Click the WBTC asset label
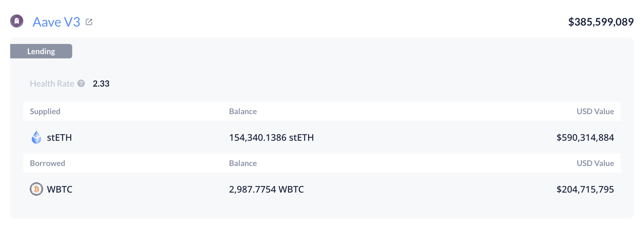The image size is (644, 229). click(60, 189)
